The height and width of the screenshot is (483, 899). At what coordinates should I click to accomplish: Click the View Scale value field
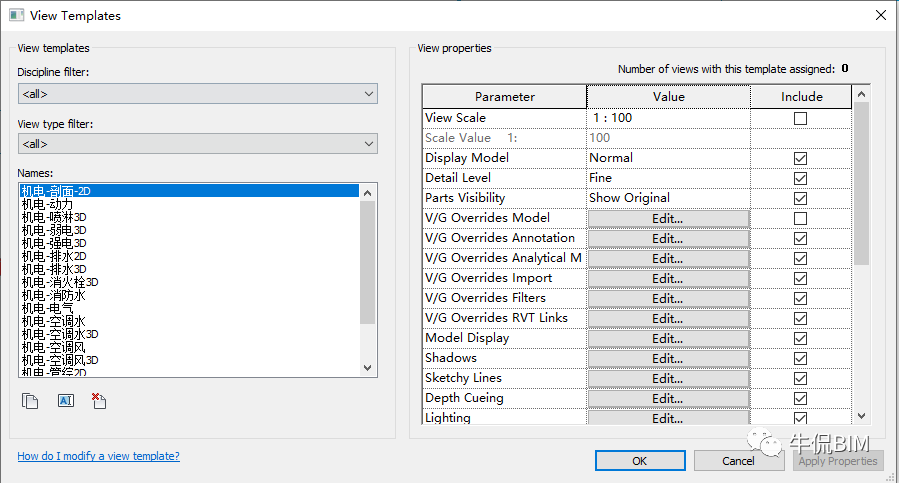click(668, 118)
